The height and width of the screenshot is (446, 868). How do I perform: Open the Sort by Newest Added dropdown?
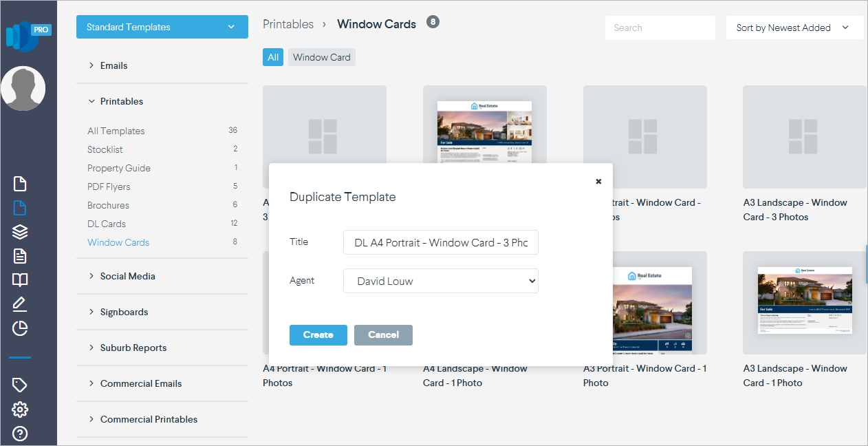[x=794, y=28]
